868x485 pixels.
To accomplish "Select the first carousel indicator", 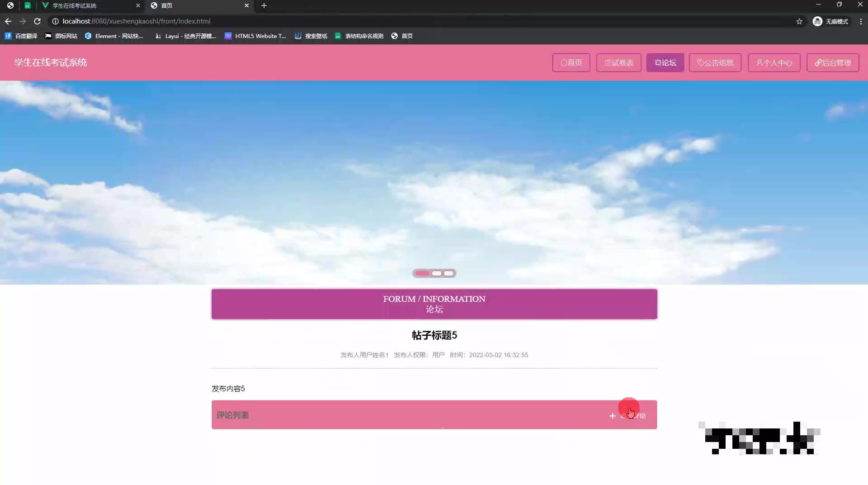I will click(x=422, y=273).
